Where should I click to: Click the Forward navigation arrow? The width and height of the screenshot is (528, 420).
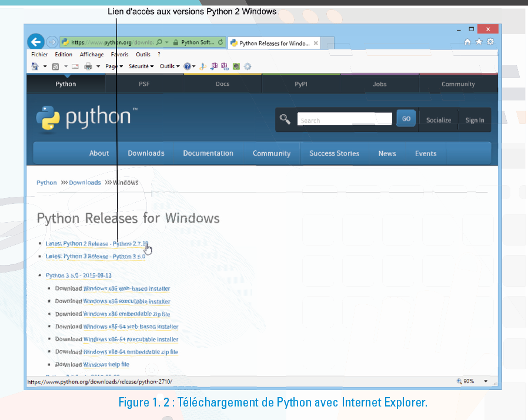tap(52, 42)
